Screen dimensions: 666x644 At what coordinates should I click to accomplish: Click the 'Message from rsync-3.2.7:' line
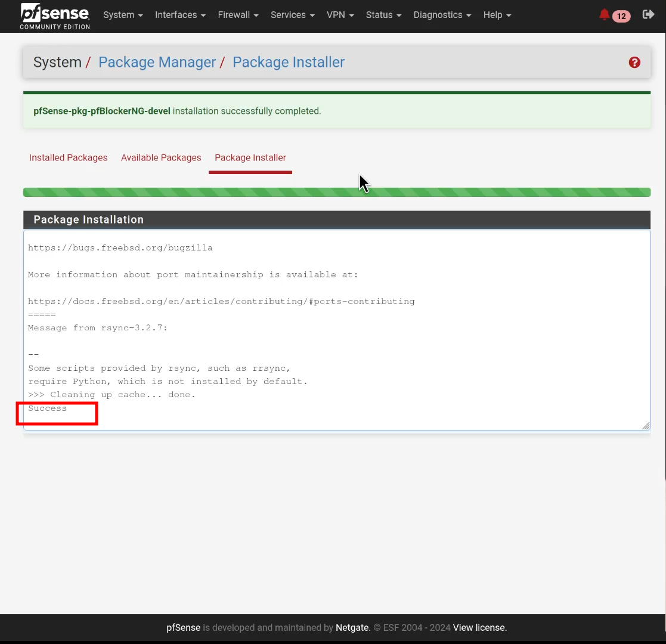[x=98, y=327]
